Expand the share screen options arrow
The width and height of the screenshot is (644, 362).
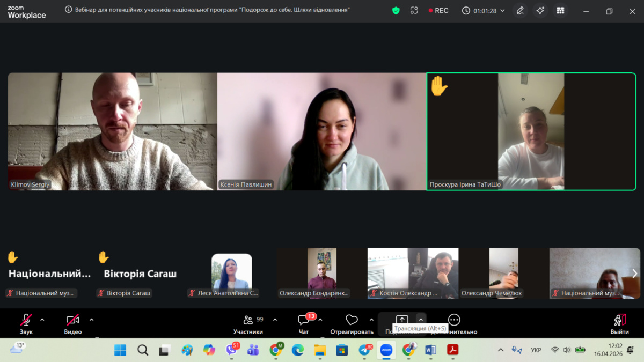click(x=421, y=320)
